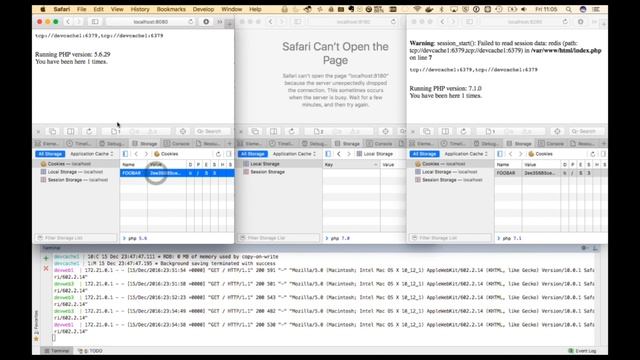Hide navigation sidebar in middle window inspector
The height and width of the screenshot is (360, 640).
point(328,154)
